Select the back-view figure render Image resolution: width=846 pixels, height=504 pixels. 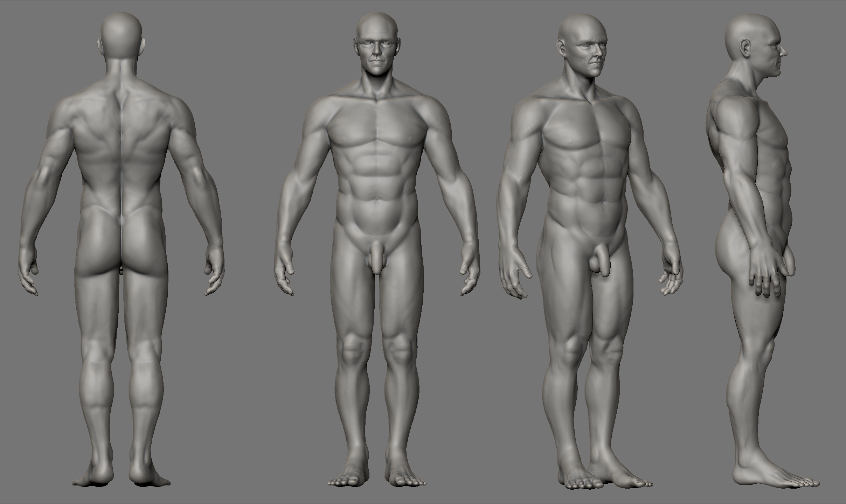click(x=121, y=249)
